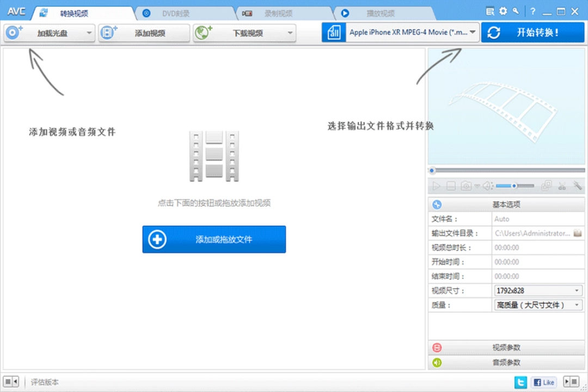Click the stop icon in the preview controls
Screen dimensions: 588x392
[x=451, y=186]
